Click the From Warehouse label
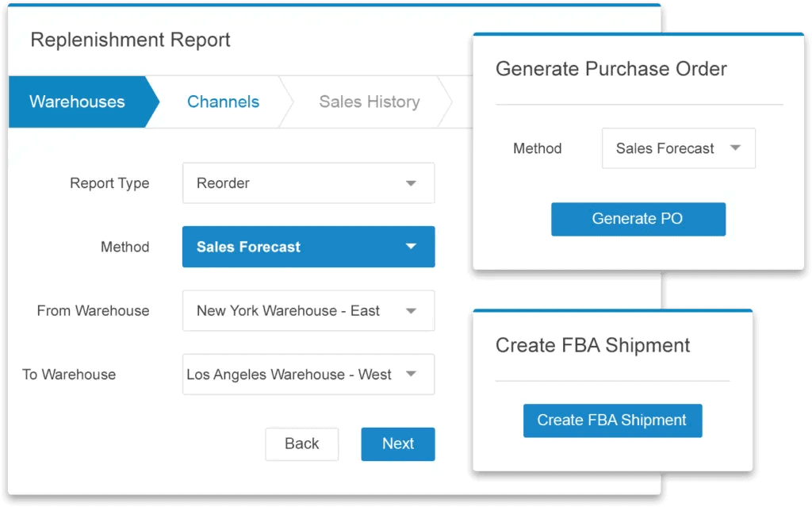This screenshot has height=507, width=812. [x=94, y=310]
